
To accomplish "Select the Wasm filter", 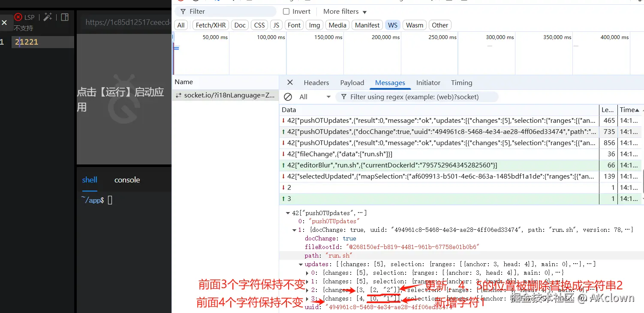I will [x=415, y=25].
